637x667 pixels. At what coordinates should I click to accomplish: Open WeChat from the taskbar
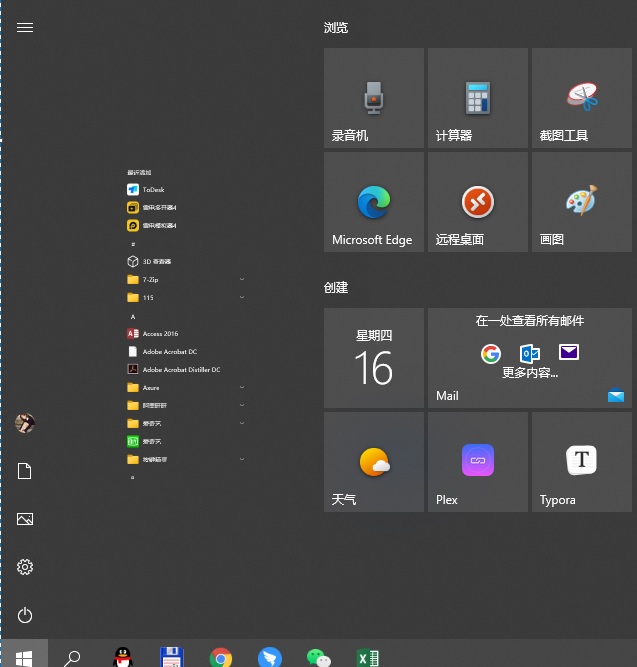[x=319, y=658]
